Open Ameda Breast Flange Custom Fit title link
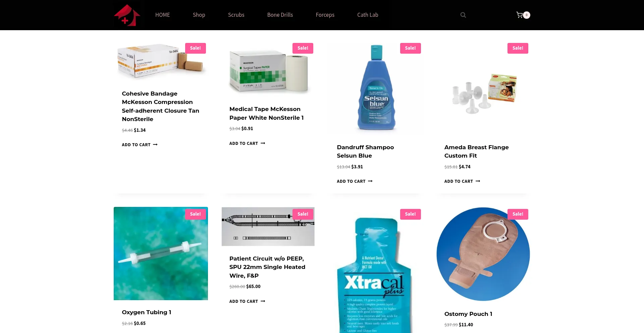 (477, 152)
